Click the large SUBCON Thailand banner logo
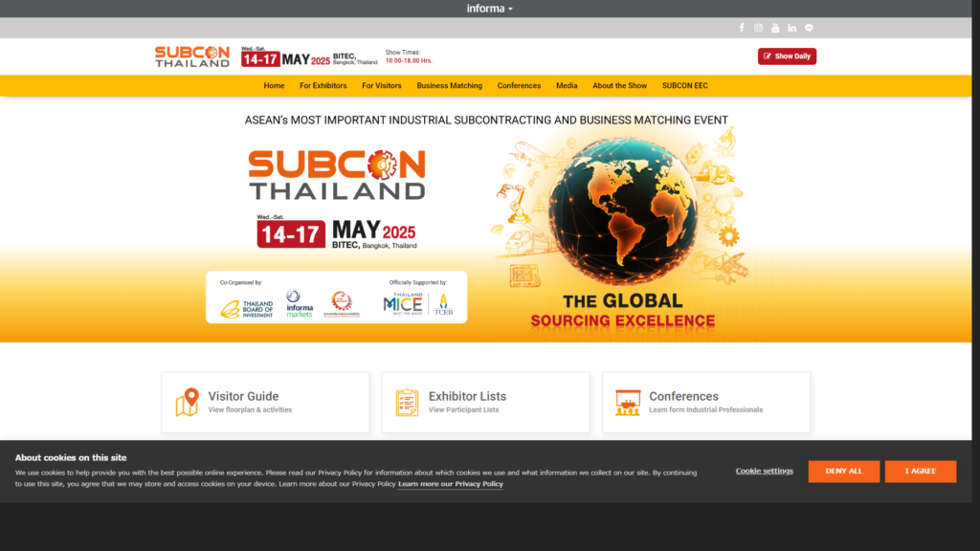Image resolution: width=980 pixels, height=551 pixels. pyautogui.click(x=337, y=174)
